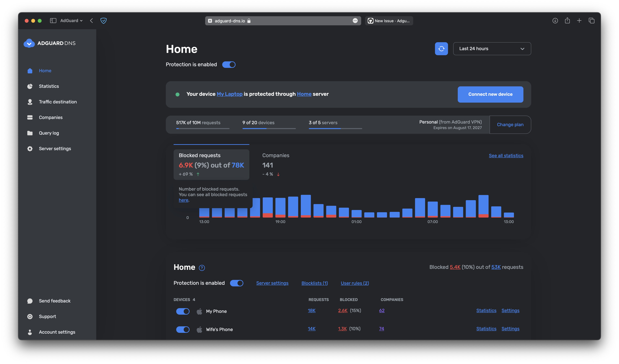Viewport: 619px width, 364px height.
Task: Select the Companies stats tab showing 141
Action: pyautogui.click(x=276, y=165)
